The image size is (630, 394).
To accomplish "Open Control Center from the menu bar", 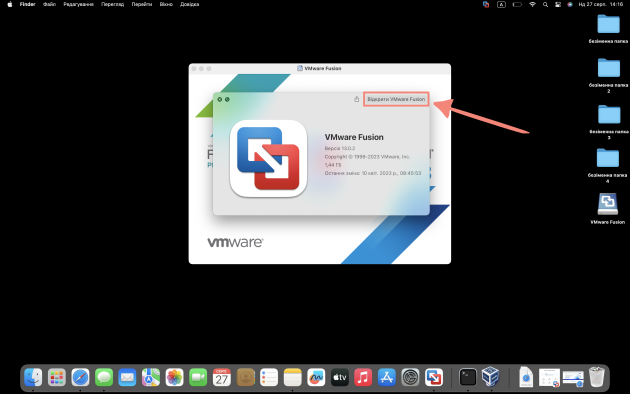I will pos(558,4).
